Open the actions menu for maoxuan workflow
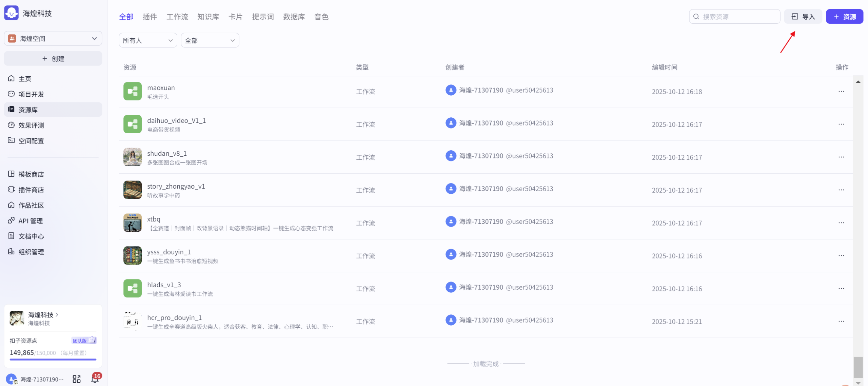 pos(841,91)
